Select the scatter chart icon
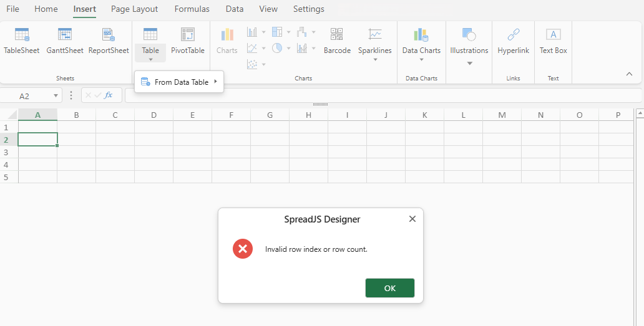This screenshot has height=326, width=644. click(x=252, y=64)
